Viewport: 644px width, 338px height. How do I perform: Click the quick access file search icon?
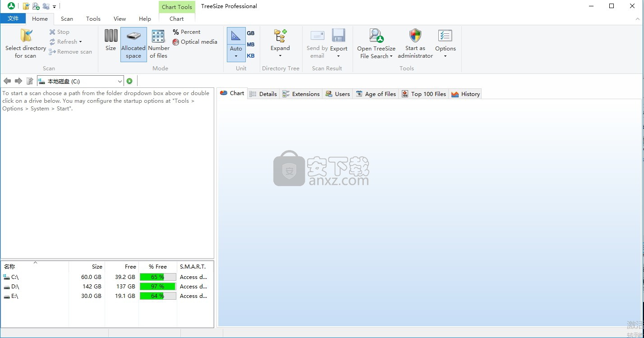(x=36, y=6)
